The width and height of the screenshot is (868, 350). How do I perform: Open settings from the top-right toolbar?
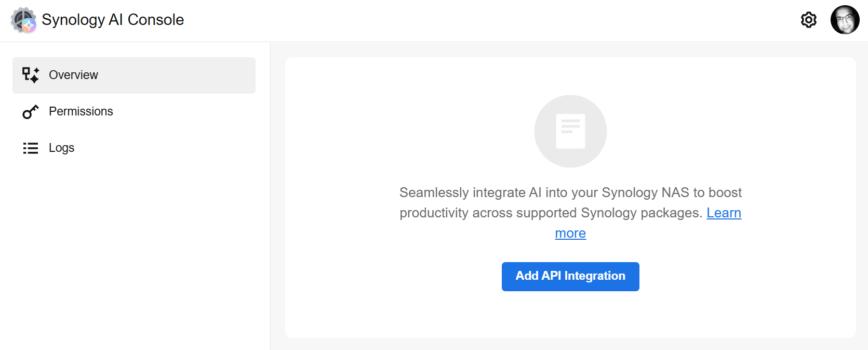point(808,20)
